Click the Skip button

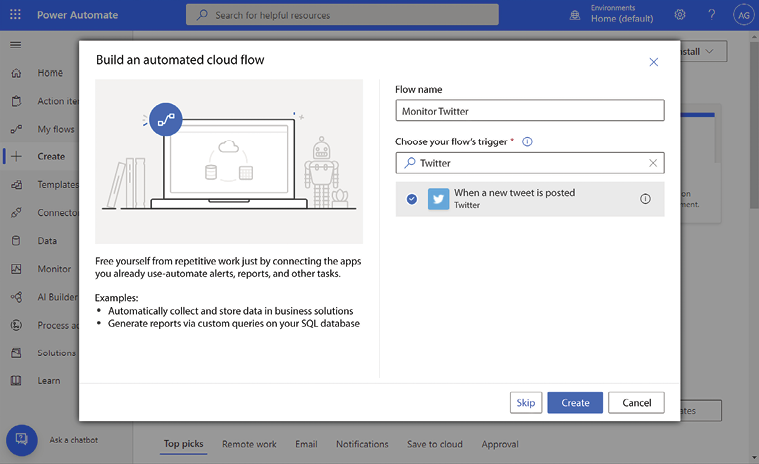point(526,403)
